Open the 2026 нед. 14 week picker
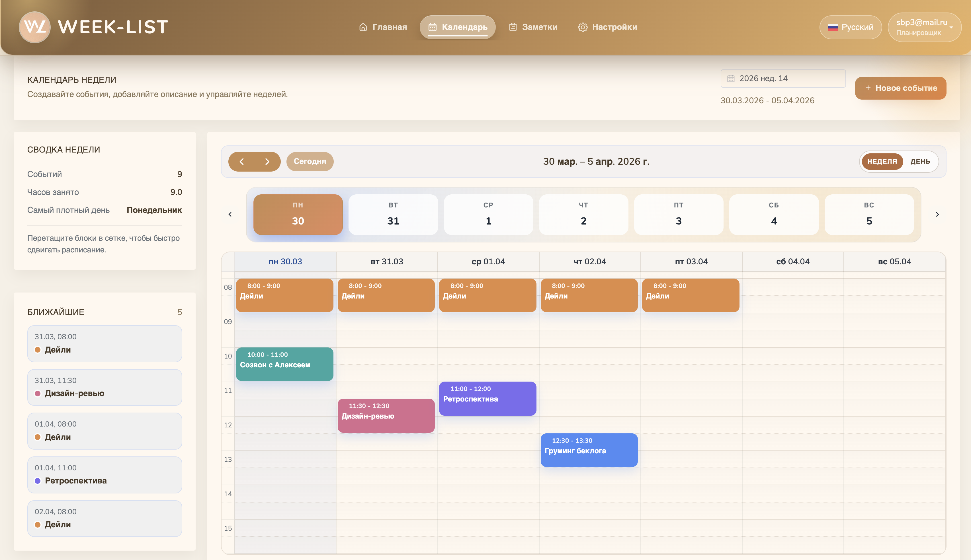This screenshot has height=560, width=971. [783, 79]
